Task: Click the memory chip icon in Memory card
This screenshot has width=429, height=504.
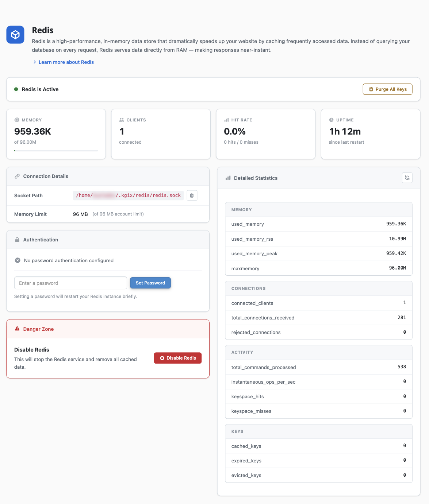Action: click(x=17, y=120)
